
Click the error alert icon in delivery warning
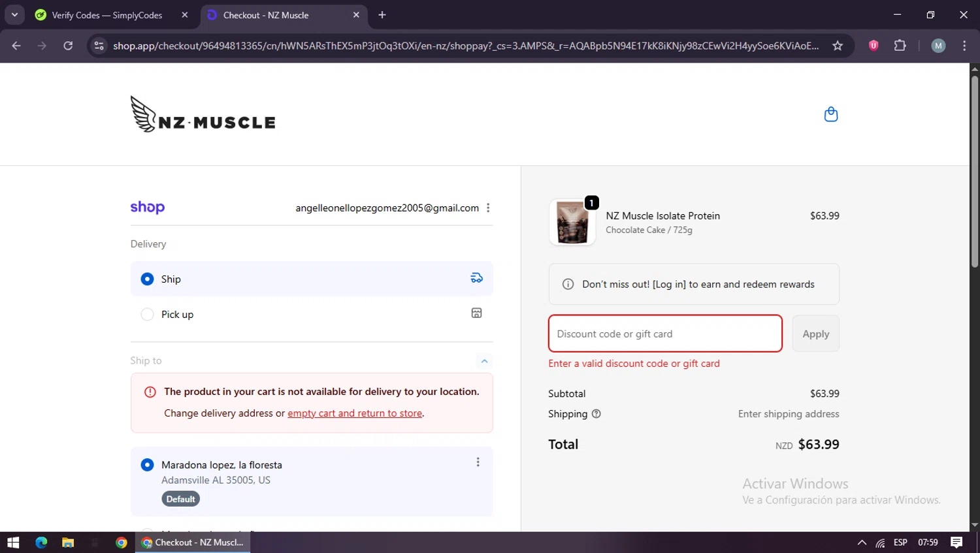point(150,392)
